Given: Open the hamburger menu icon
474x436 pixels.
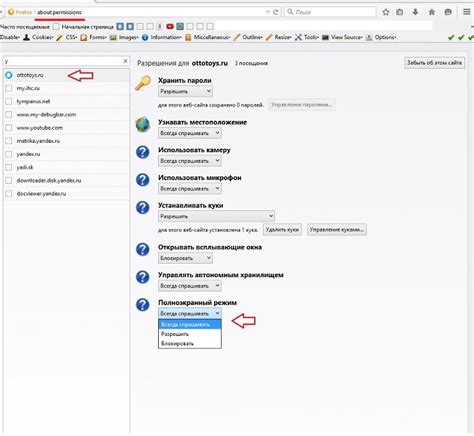Looking at the screenshot, I should pos(467,12).
